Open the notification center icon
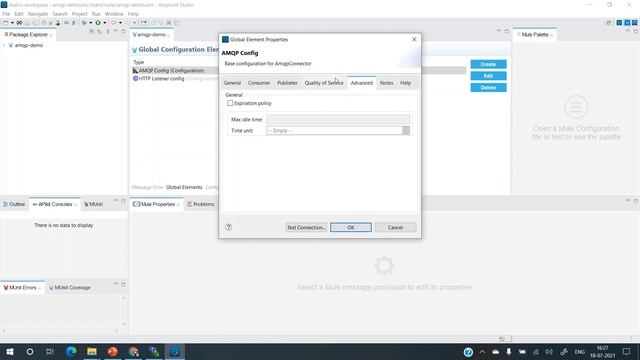 (627, 351)
